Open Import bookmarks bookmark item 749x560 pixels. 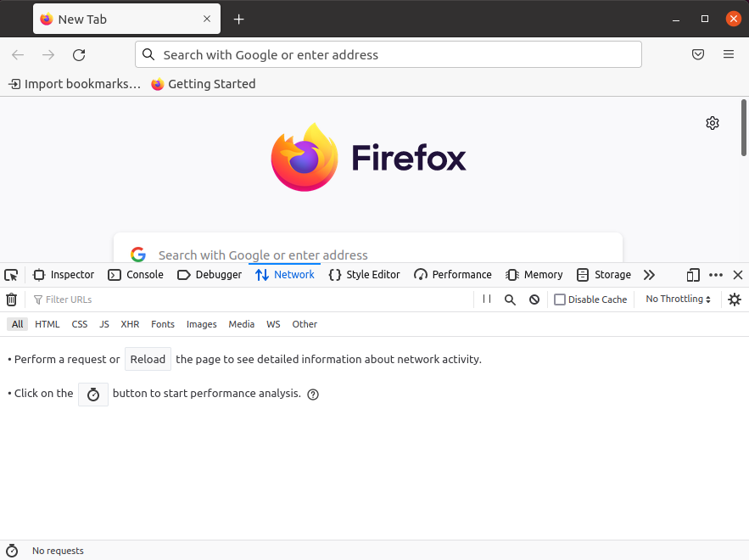click(x=75, y=84)
